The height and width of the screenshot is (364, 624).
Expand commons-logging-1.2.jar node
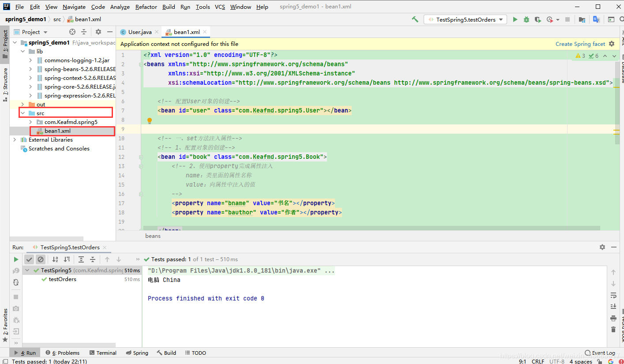(x=31, y=60)
